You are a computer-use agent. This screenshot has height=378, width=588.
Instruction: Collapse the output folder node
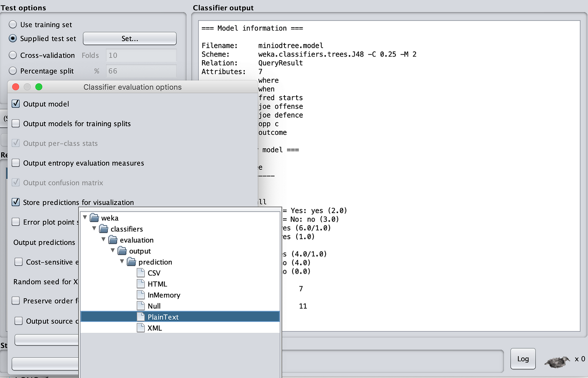click(x=113, y=251)
